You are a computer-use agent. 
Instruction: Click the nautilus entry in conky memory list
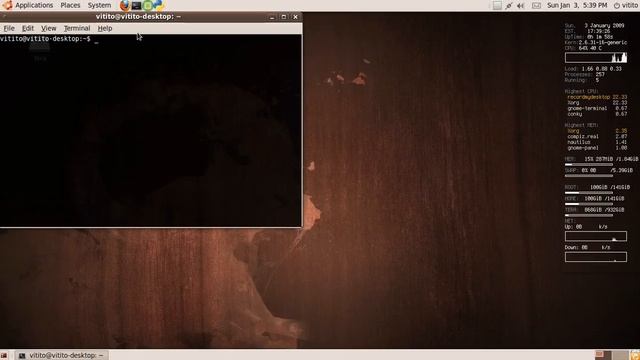coord(597,142)
